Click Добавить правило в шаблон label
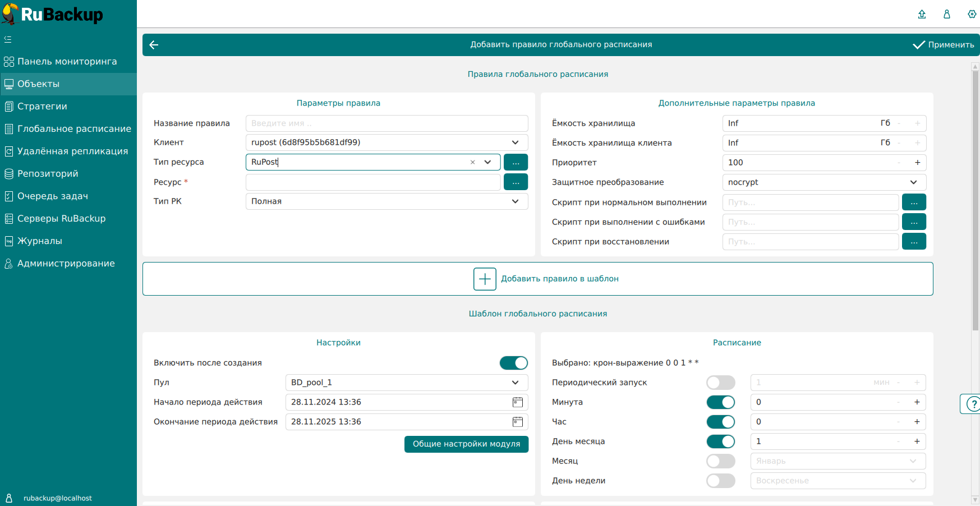Image resolution: width=980 pixels, height=506 pixels. point(560,279)
